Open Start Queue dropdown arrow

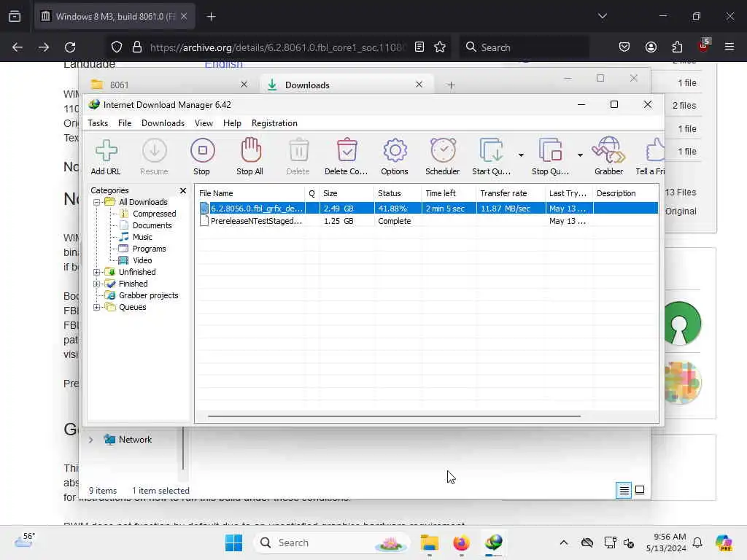521,155
